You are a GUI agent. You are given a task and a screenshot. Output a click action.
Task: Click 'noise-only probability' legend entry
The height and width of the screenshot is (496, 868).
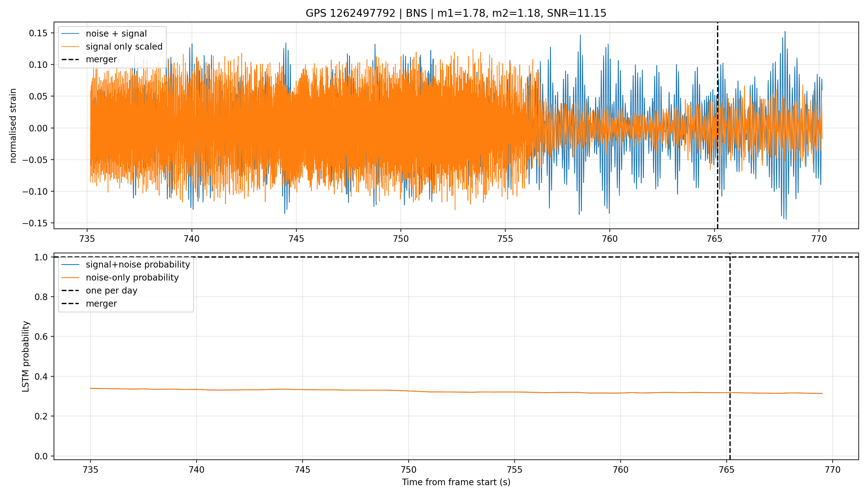point(132,278)
